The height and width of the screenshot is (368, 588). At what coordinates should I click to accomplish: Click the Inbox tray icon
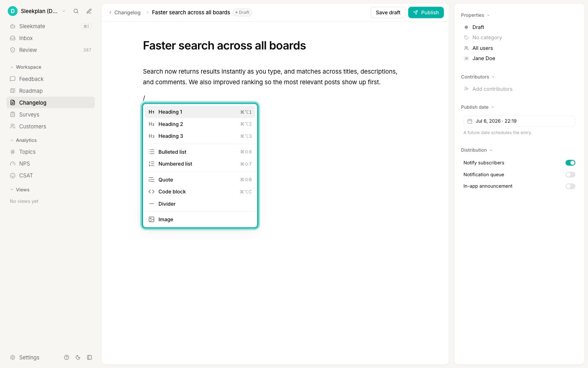[x=13, y=38]
